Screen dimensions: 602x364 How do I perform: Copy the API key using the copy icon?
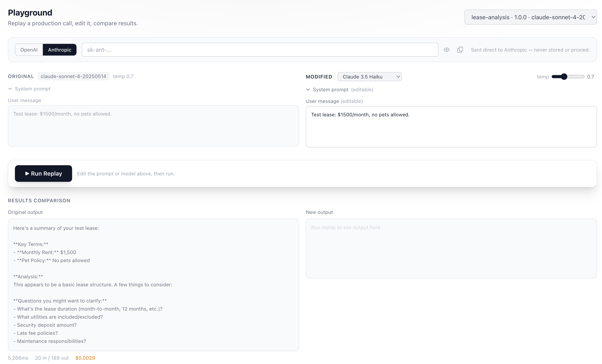pos(460,49)
